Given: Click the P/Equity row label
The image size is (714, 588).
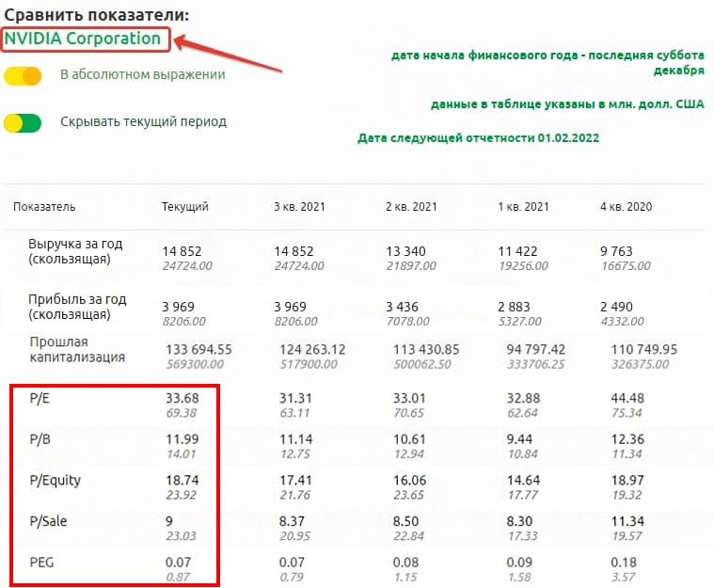Looking at the screenshot, I should pos(55,480).
